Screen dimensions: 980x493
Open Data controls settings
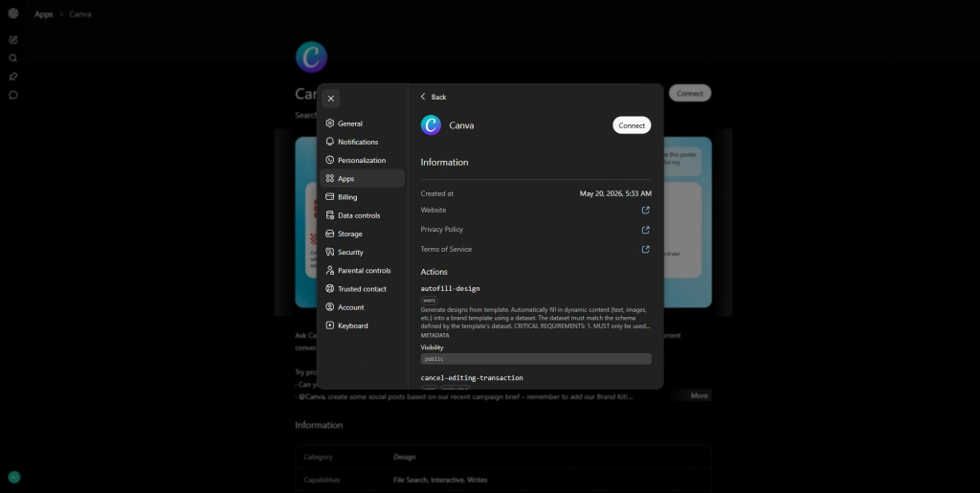click(x=362, y=215)
